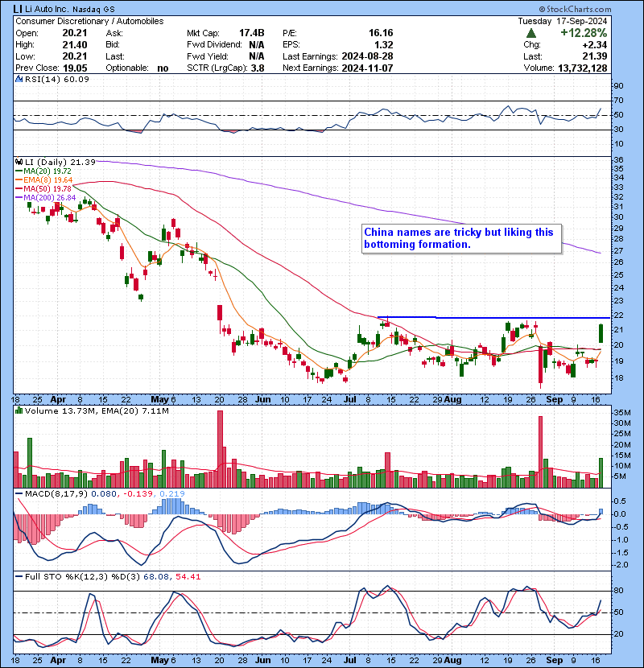Screen dimensions: 644x668
Task: Click the Volume value 13,732,128
Action: (582, 68)
